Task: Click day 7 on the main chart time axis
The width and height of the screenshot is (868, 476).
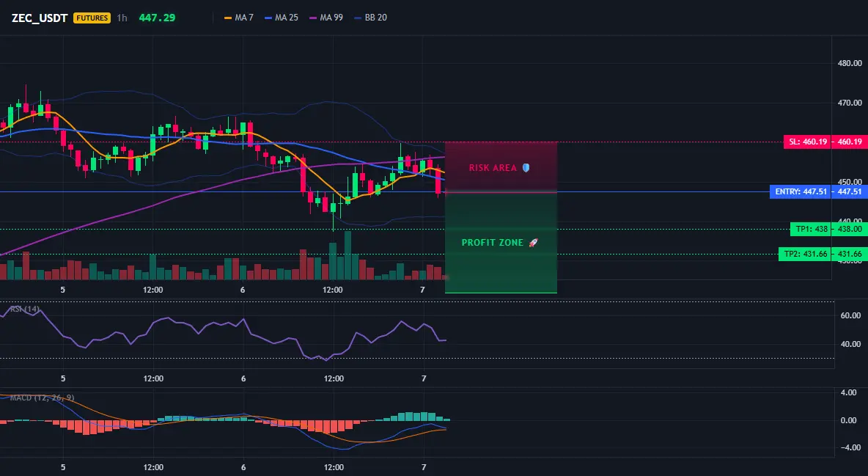Action: [422, 290]
